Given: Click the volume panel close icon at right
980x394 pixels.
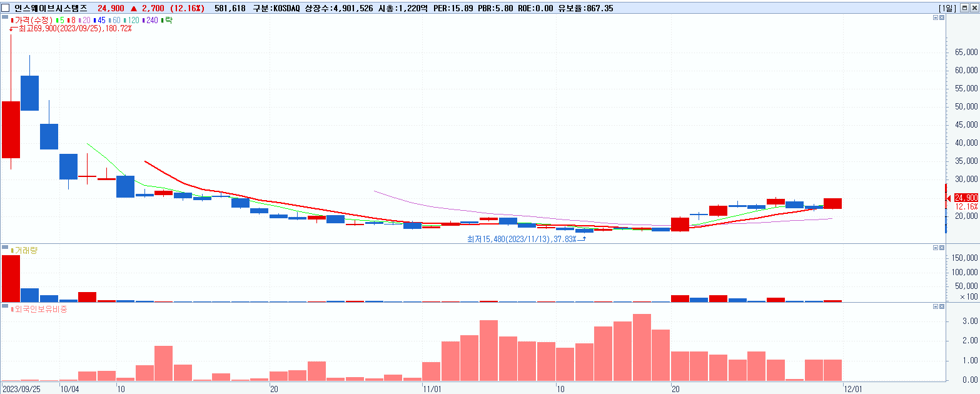Looking at the screenshot, I should coord(942,248).
